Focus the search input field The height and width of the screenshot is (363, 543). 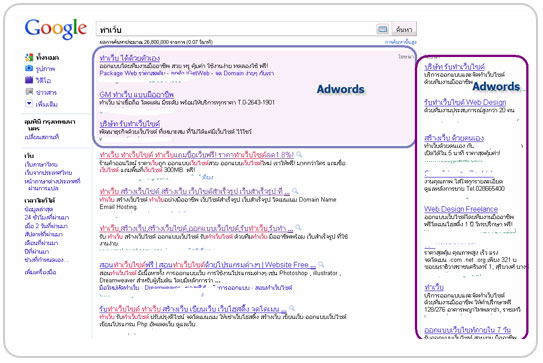tap(236, 29)
